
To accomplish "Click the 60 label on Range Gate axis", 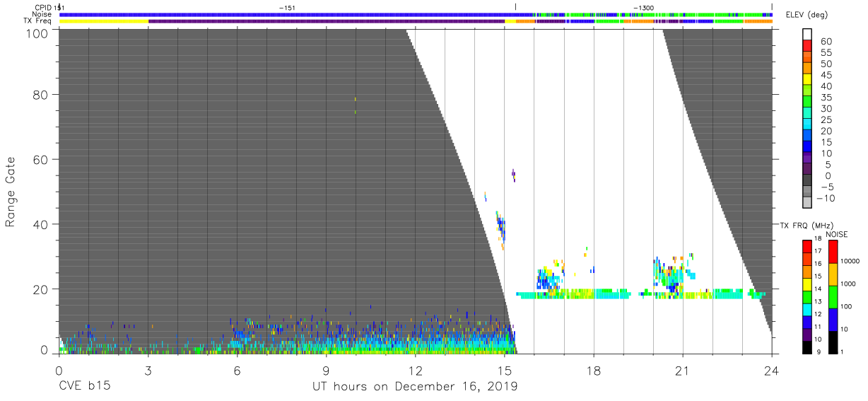I will coord(40,159).
